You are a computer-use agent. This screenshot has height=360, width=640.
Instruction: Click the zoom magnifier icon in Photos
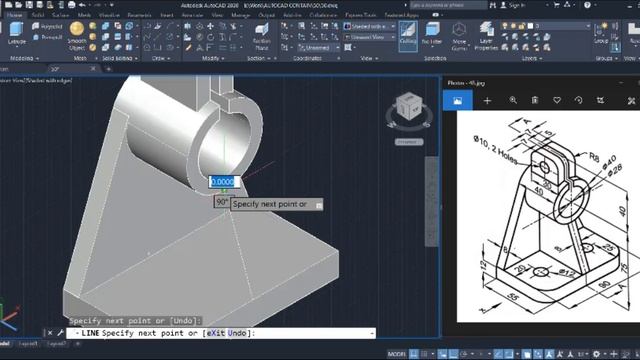513,100
